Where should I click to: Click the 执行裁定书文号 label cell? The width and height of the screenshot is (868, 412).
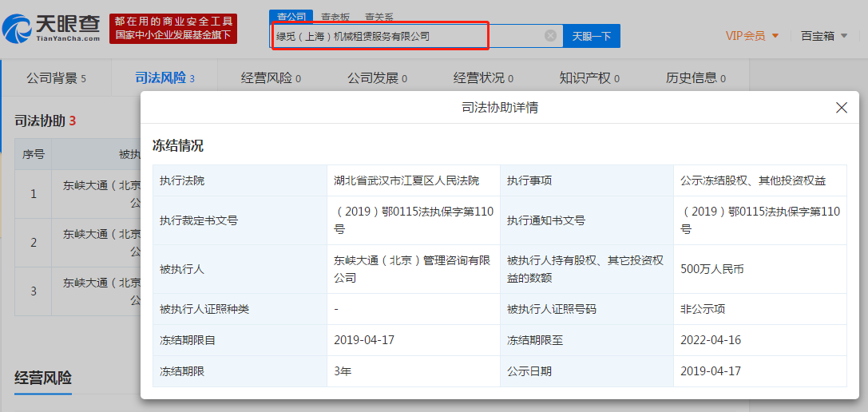(240, 220)
